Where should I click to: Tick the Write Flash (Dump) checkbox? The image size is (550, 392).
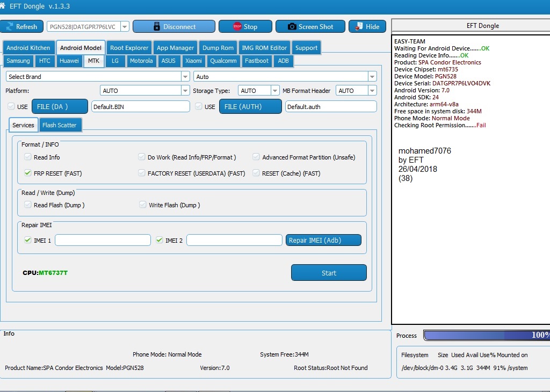(142, 205)
